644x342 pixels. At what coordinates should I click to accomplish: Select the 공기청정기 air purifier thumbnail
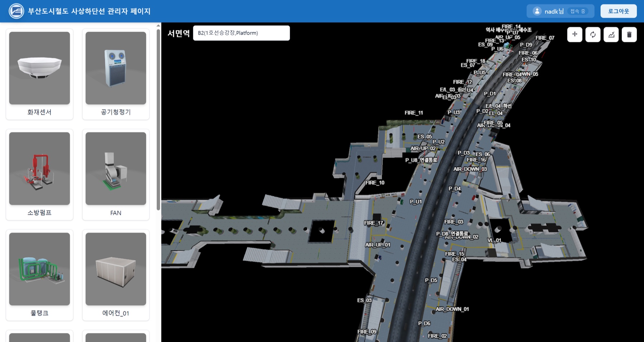coord(116,68)
